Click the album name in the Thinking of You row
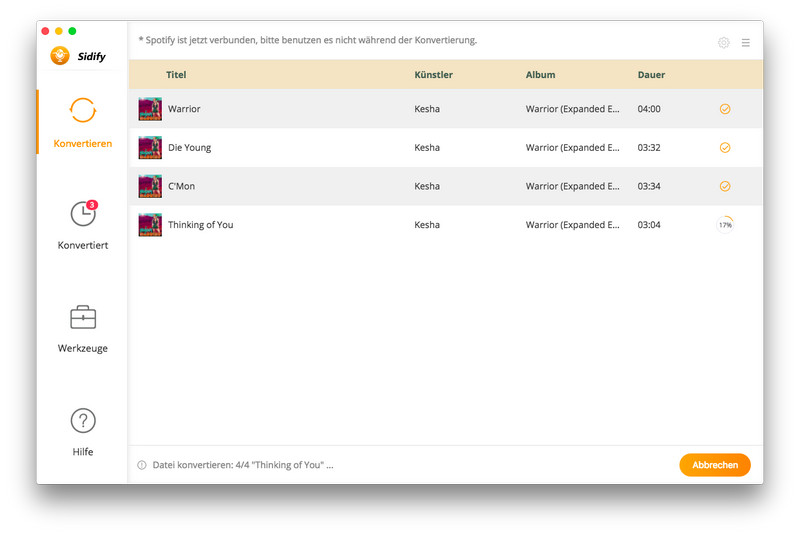This screenshot has height=536, width=800. coord(572,225)
